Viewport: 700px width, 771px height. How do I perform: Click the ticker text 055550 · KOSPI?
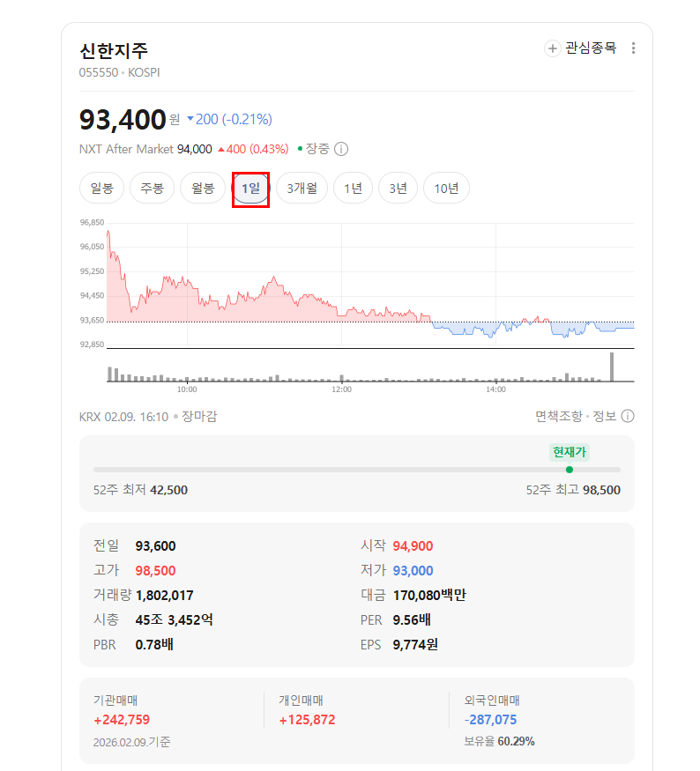pos(120,73)
